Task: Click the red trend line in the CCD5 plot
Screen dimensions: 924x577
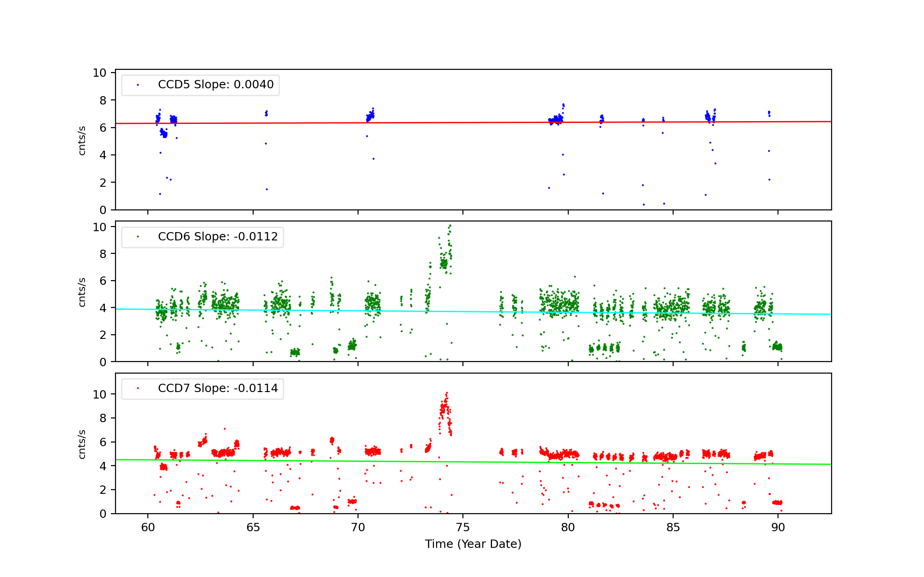Action: 462,123
